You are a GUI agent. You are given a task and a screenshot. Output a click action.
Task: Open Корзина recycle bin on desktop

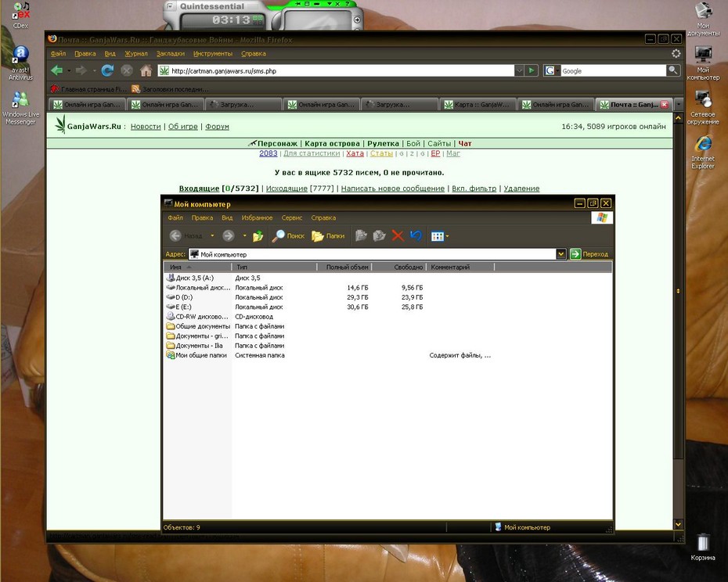pyautogui.click(x=703, y=547)
